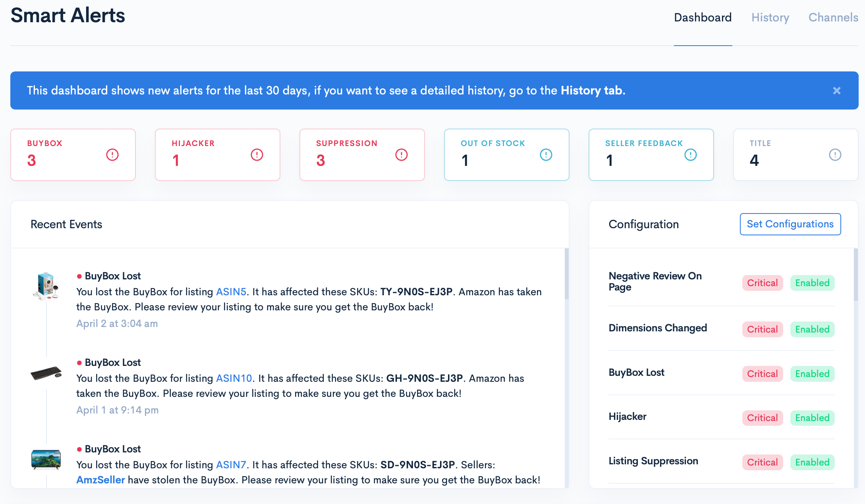
Task: Switch to the History tab
Action: click(x=770, y=17)
